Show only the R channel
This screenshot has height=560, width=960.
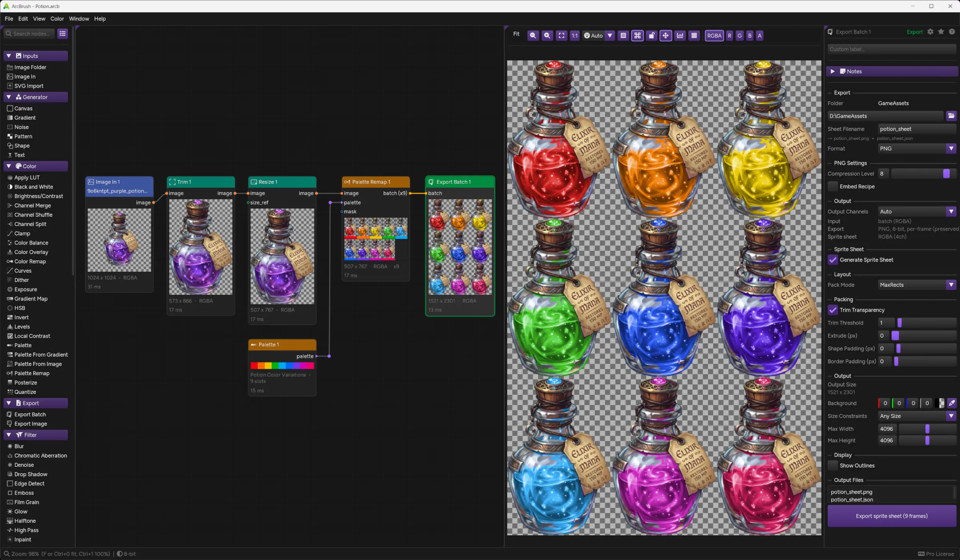tap(729, 36)
